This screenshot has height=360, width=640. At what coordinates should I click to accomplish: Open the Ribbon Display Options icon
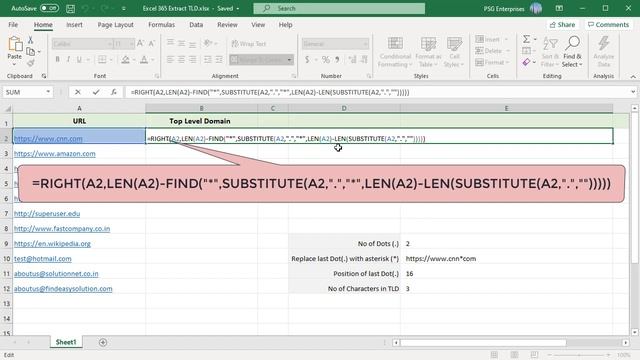click(x=559, y=8)
